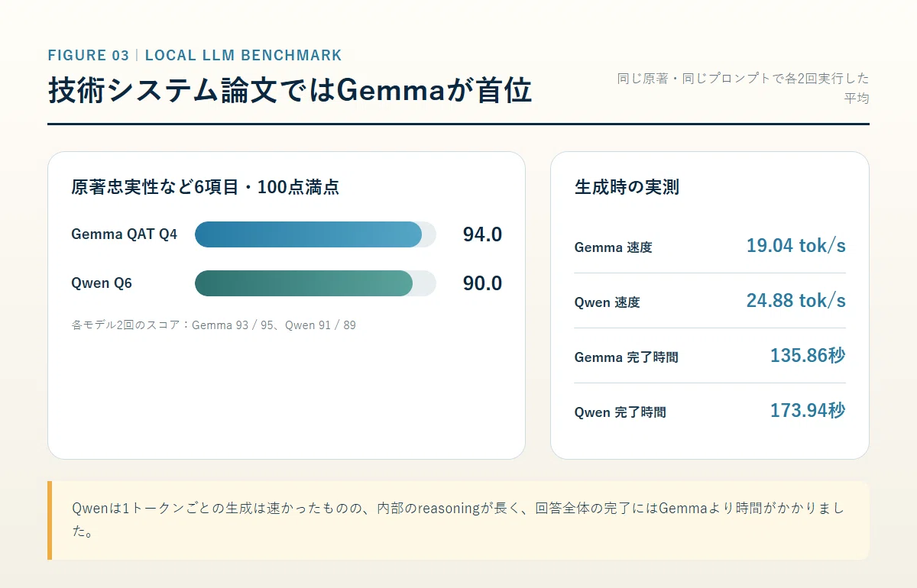Click the value 19.04 tok/s

pos(795,245)
